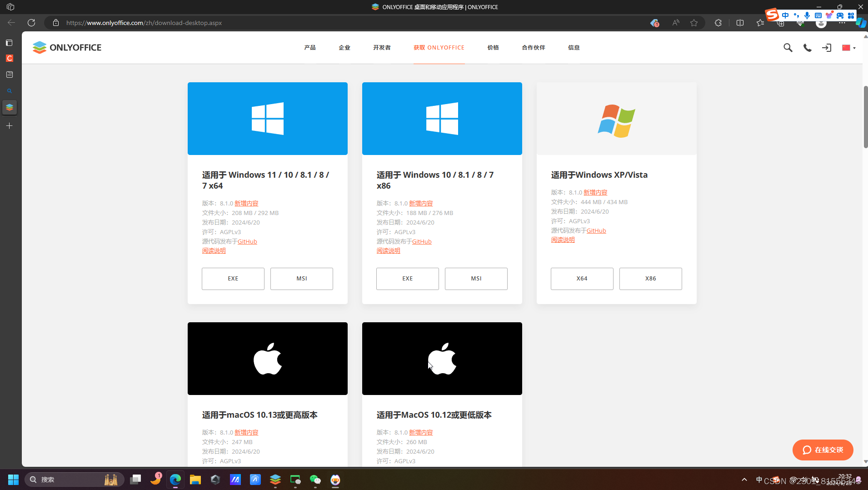The image size is (868, 490).
Task: Open the workspaces icon in title bar
Action: (x=10, y=7)
